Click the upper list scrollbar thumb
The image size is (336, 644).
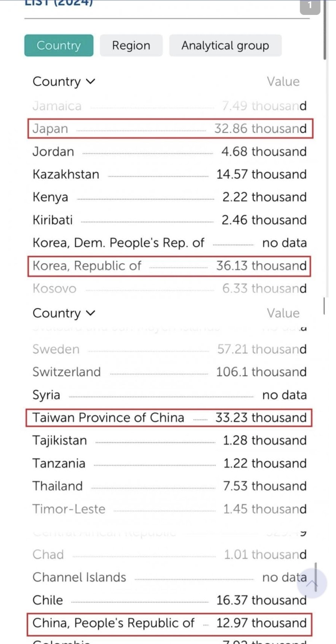tap(325, 30)
